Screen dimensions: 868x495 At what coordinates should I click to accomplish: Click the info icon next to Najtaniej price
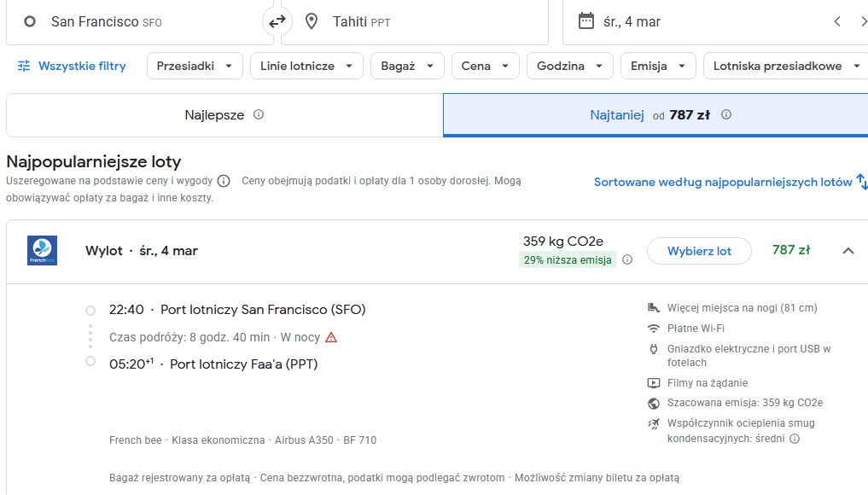point(726,114)
